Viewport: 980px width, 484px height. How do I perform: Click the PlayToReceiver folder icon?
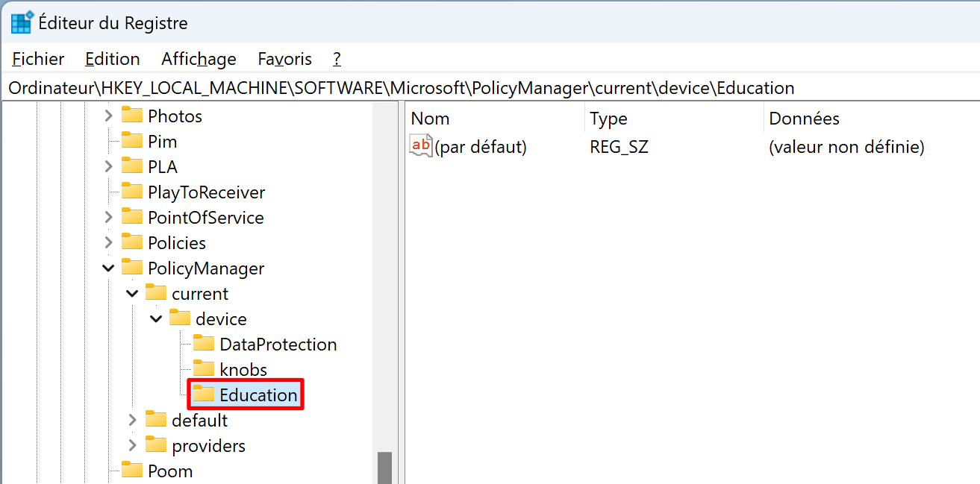click(132, 191)
